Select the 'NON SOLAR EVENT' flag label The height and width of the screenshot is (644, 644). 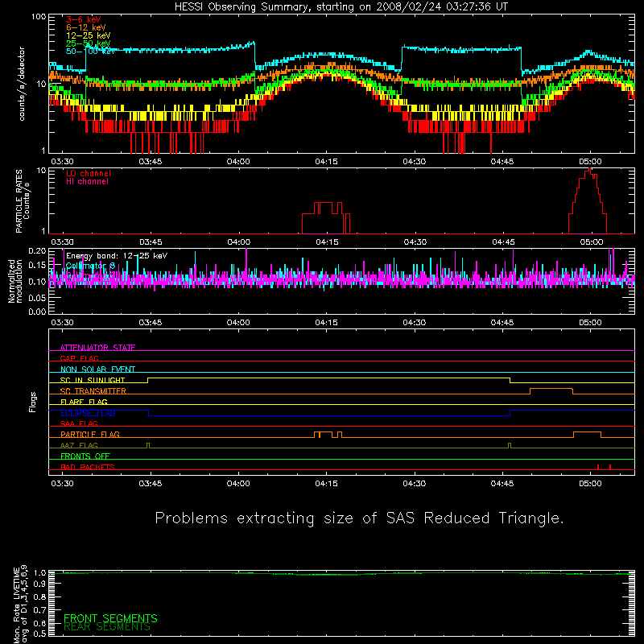97,369
